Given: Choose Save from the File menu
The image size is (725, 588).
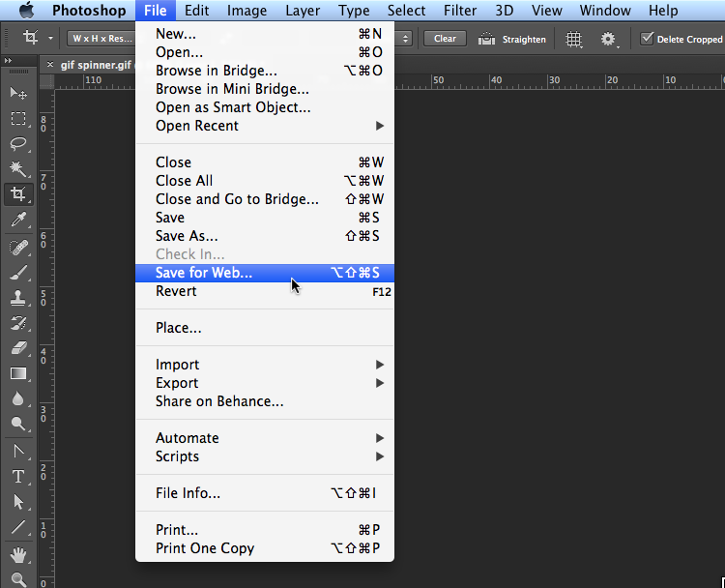Looking at the screenshot, I should click(x=265, y=218).
